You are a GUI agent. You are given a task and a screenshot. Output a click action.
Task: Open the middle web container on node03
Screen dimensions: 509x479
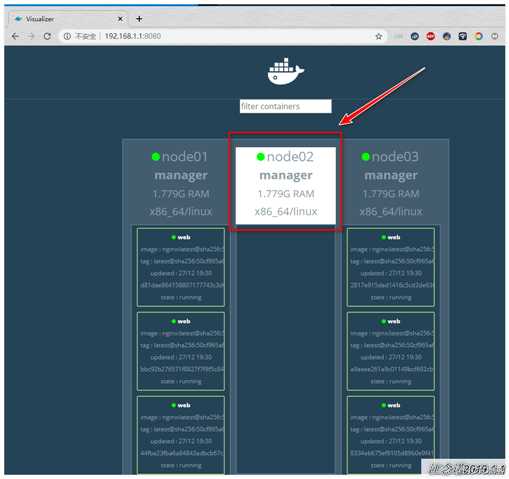[391, 351]
